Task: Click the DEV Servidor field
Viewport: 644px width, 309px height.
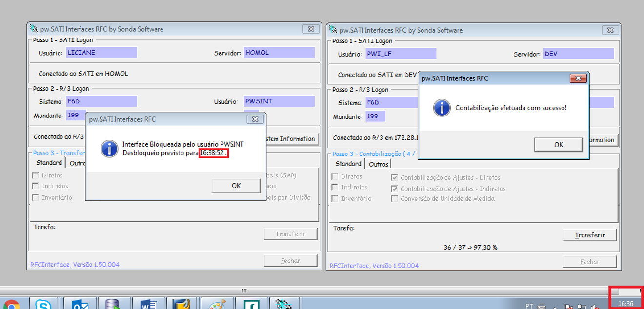Action: pos(579,54)
